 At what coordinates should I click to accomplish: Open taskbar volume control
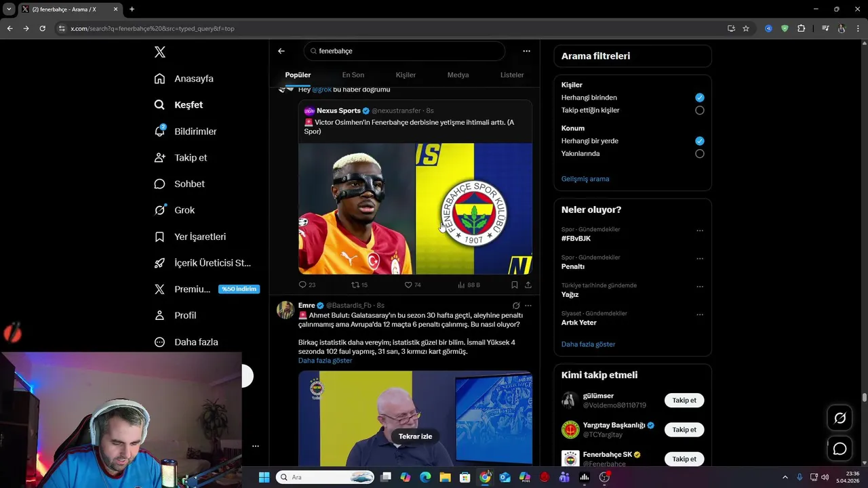825,477
